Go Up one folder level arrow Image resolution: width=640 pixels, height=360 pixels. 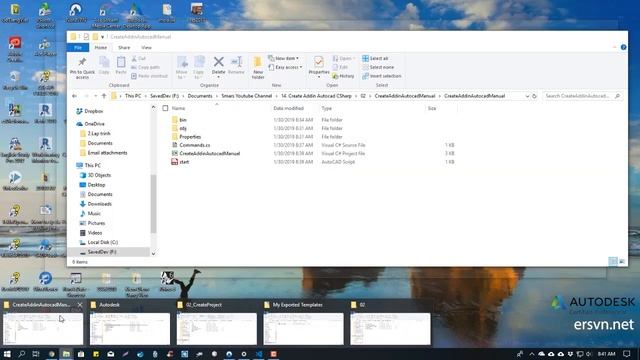104,96
